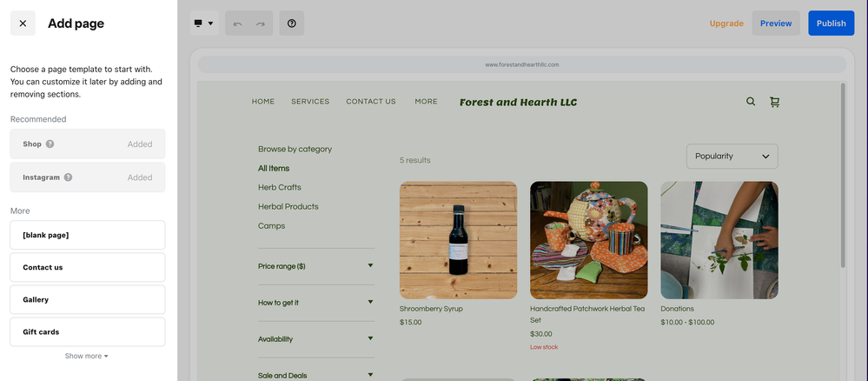Click the redo arrow icon

pyautogui.click(x=260, y=23)
